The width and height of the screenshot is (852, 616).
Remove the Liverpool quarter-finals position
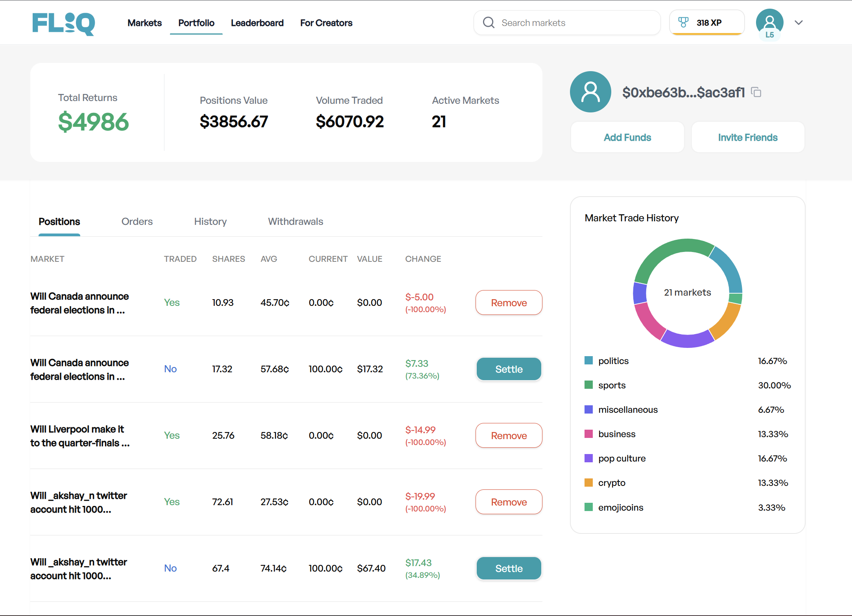point(509,436)
